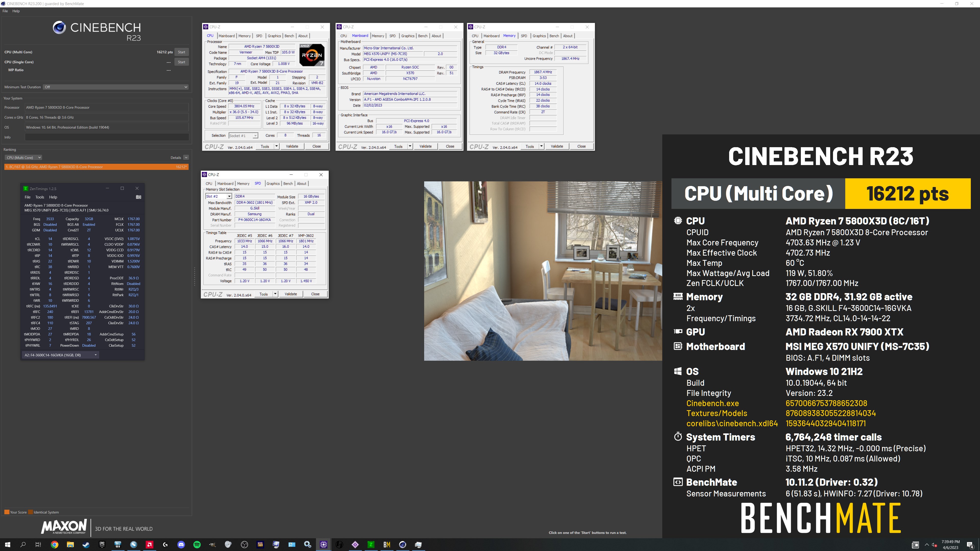980x551 pixels.
Task: Open Logitech G HUB taskbar icon
Action: (x=165, y=545)
